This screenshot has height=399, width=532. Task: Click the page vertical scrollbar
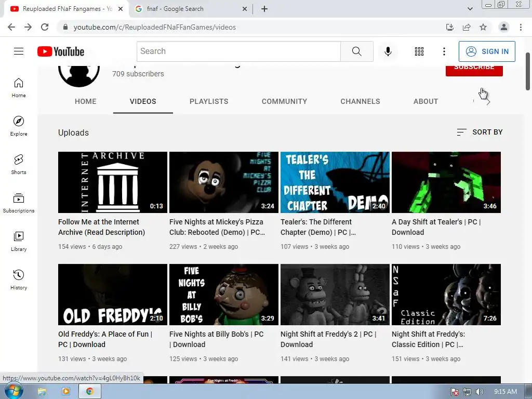[x=528, y=72]
